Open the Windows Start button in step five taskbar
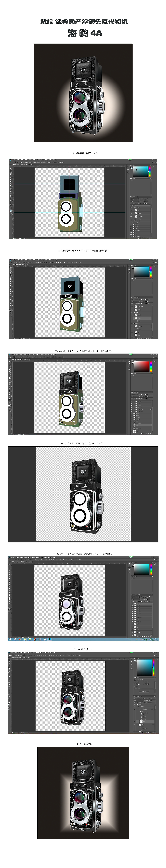Screen dimensions: 166x868 pyautogui.click(x=9, y=639)
